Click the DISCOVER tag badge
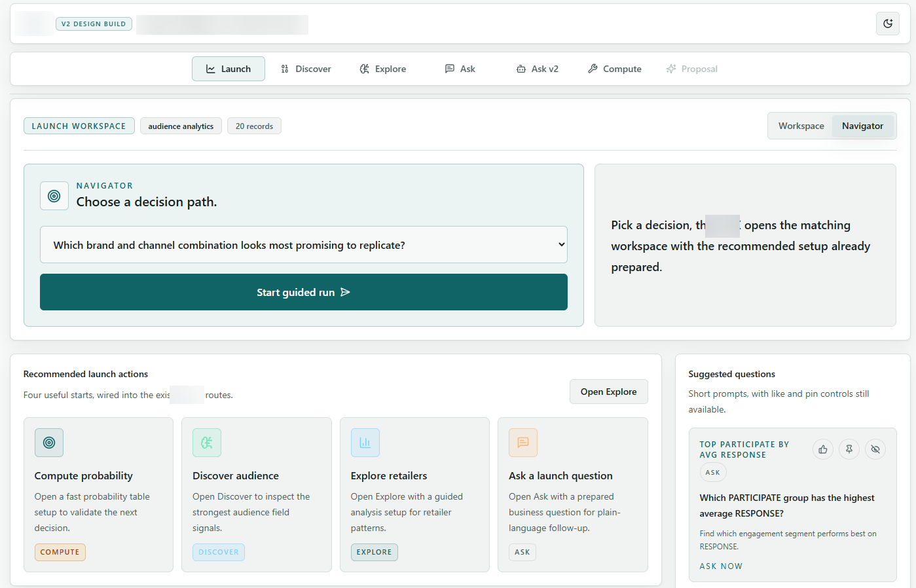Screen dimensions: 916x588 (x=219, y=552)
